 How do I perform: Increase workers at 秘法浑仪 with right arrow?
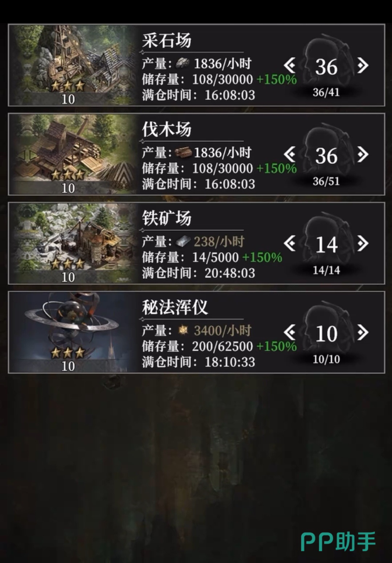pyautogui.click(x=363, y=333)
